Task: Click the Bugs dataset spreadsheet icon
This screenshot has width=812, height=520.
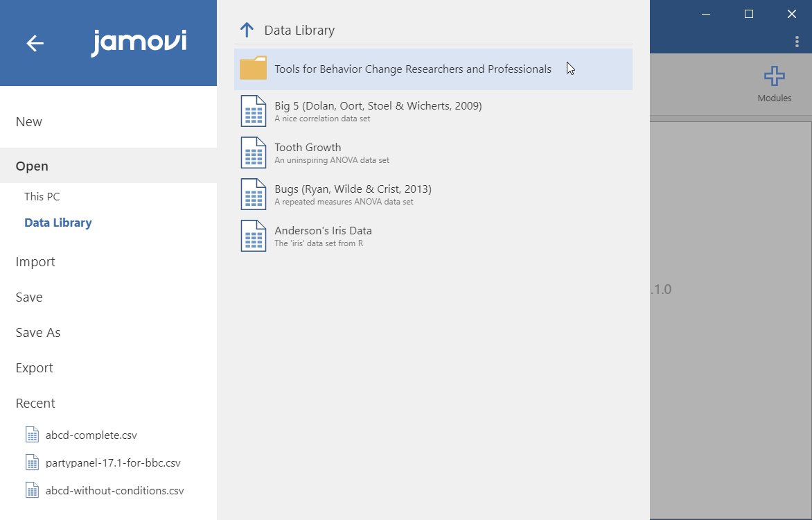Action: click(254, 194)
